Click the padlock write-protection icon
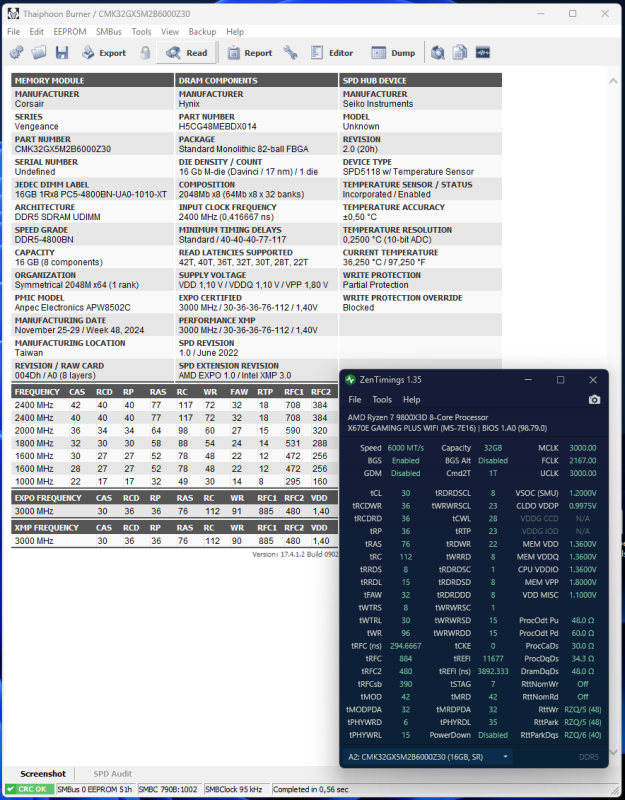Image resolution: width=625 pixels, height=800 pixels. tap(145, 53)
